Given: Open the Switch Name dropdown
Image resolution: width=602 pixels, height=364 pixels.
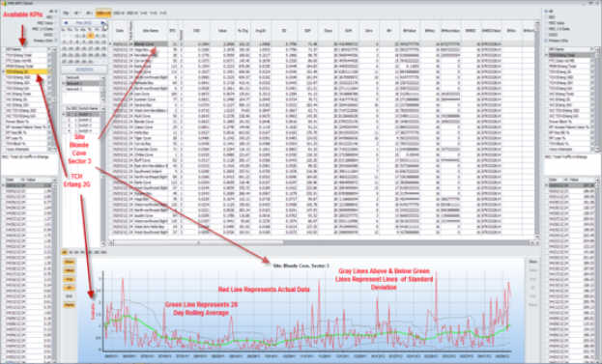Looking at the screenshot, I should pos(102,108).
